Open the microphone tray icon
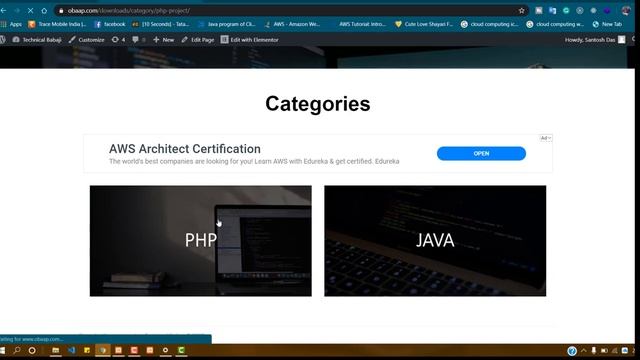Screen dimensions: 640x360 click(593, 351)
